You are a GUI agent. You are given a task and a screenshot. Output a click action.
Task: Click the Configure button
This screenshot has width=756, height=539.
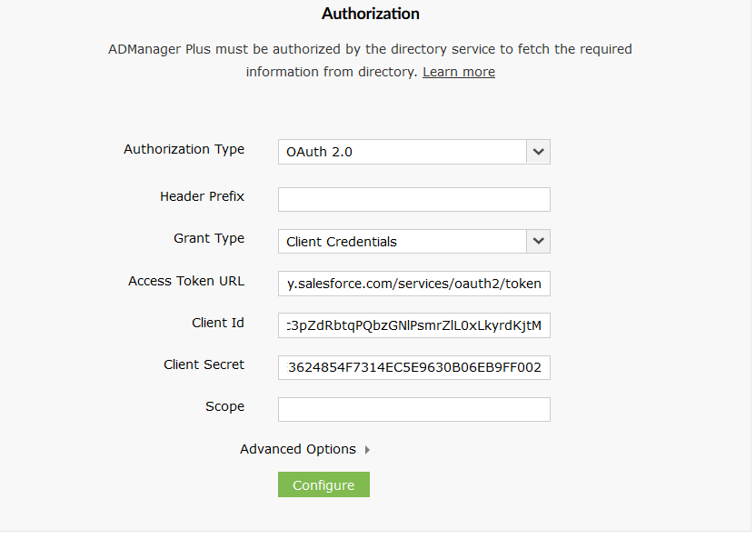click(323, 484)
